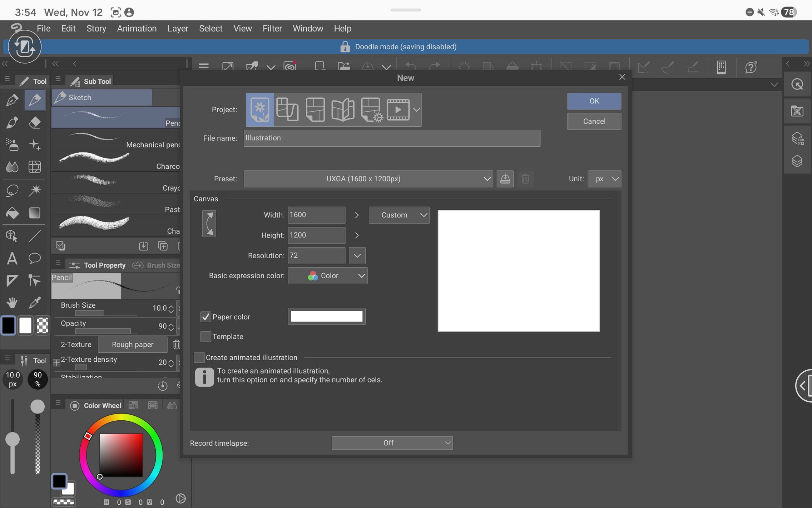Expand the Basic expression color dropdown
The width and height of the screenshot is (812, 508).
pos(327,276)
